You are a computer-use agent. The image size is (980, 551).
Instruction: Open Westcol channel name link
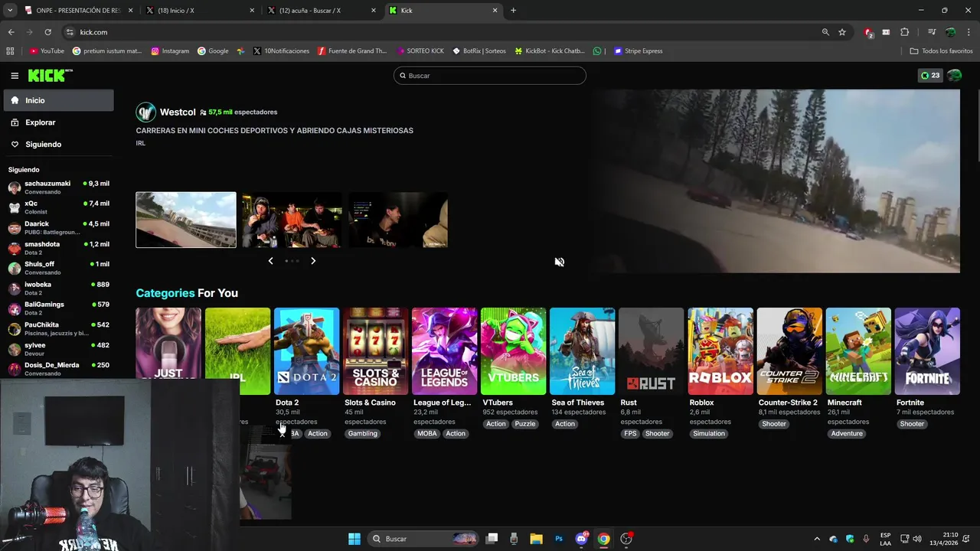pyautogui.click(x=178, y=112)
